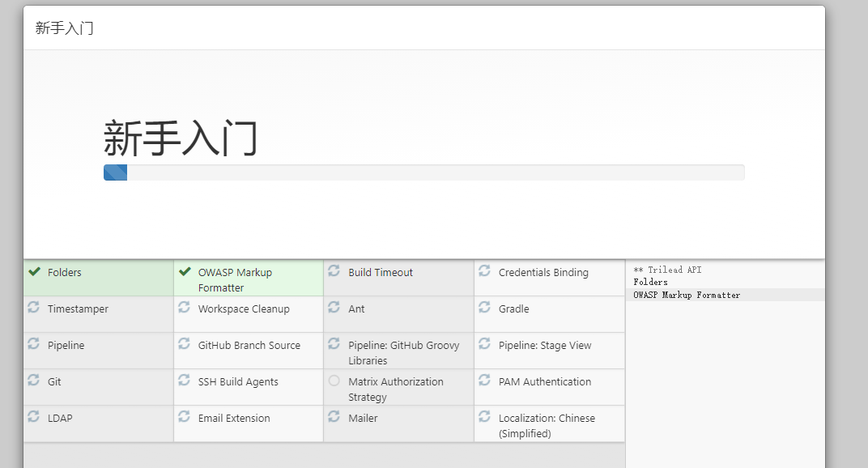868x468 pixels.
Task: Click the Matrix Authorization Strategy label
Action: 396,389
